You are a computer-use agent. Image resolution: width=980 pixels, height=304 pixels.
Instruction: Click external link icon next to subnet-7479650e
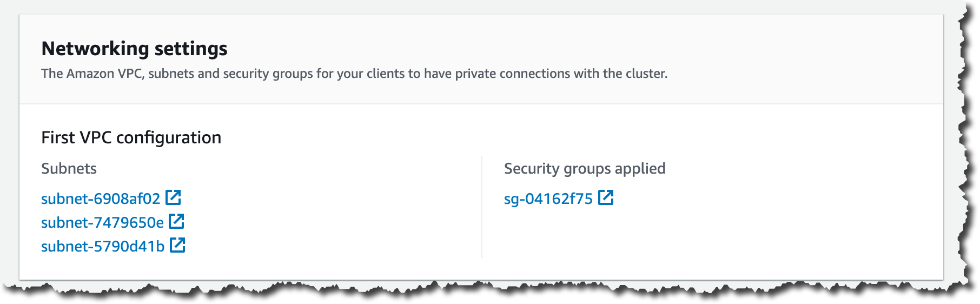point(176,221)
